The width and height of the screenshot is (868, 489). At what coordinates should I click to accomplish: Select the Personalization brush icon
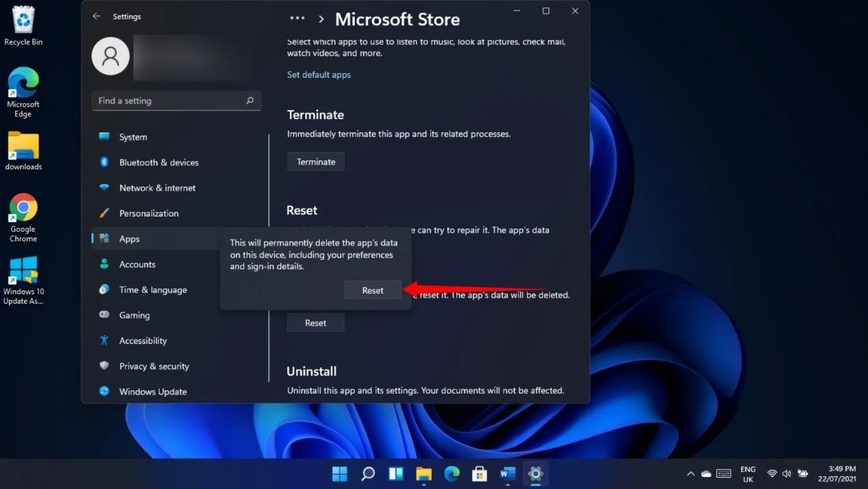pos(105,213)
